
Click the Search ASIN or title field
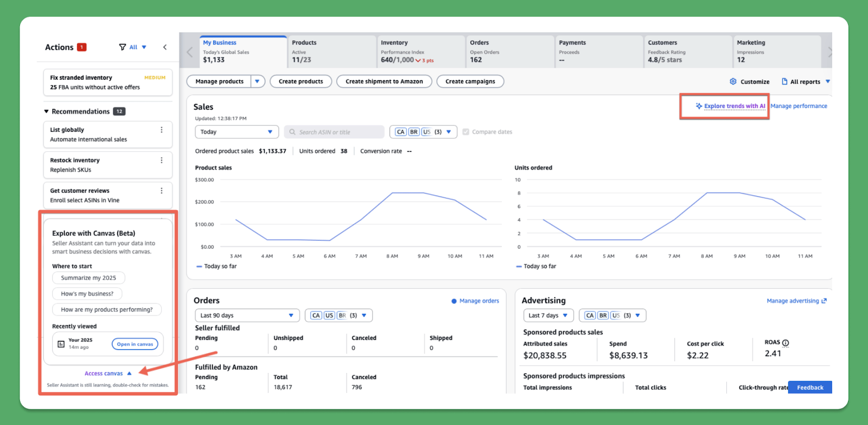pyautogui.click(x=334, y=132)
